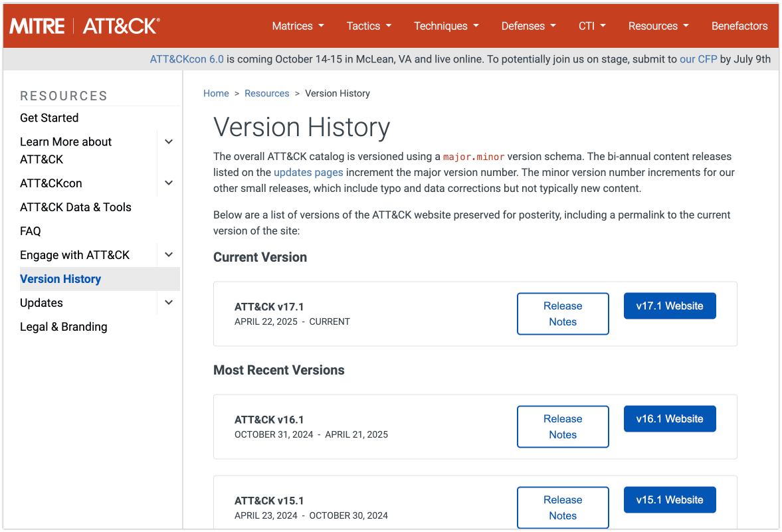Open the Matrices dropdown menu

tap(298, 26)
